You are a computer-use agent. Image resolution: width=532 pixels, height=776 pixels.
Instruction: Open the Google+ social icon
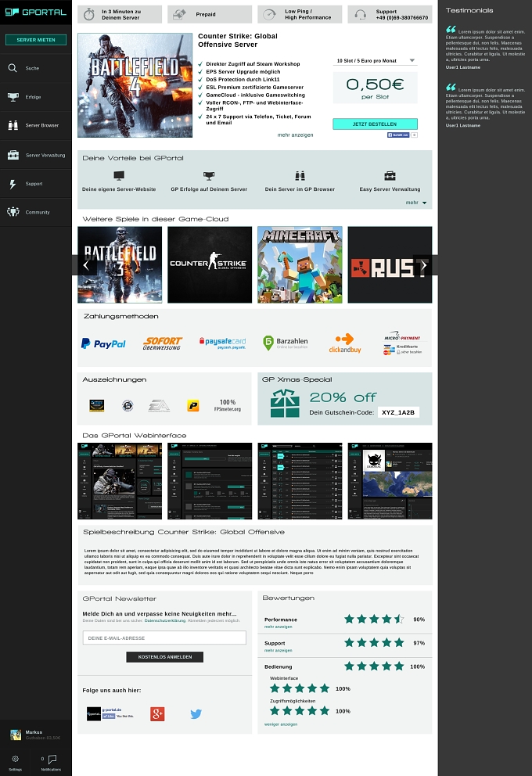pyautogui.click(x=157, y=713)
